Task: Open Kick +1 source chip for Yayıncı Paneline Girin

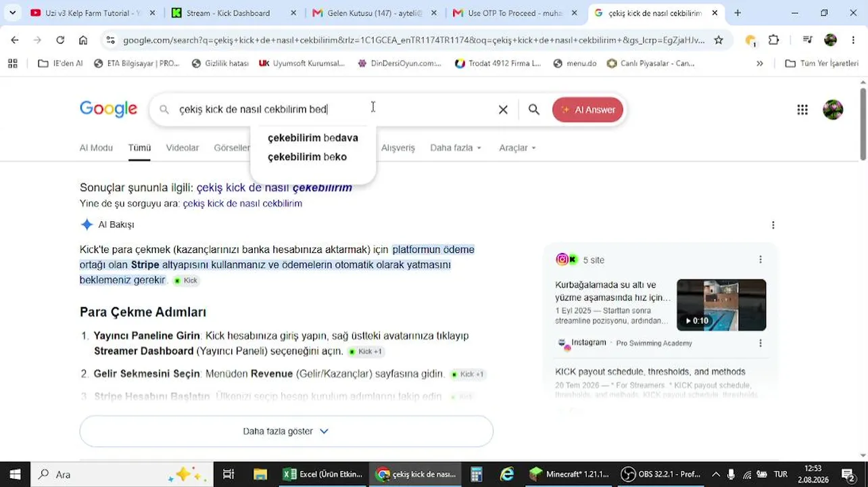Action: (366, 351)
